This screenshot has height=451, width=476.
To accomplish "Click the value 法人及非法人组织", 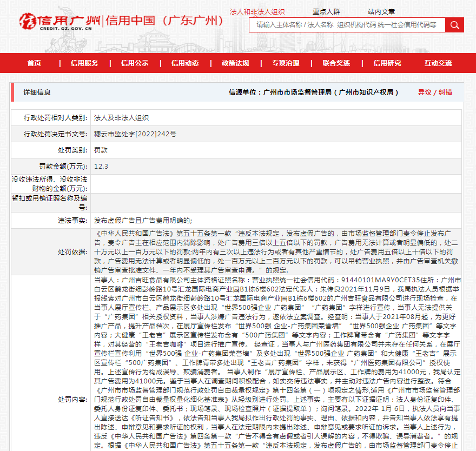I will tap(121, 118).
